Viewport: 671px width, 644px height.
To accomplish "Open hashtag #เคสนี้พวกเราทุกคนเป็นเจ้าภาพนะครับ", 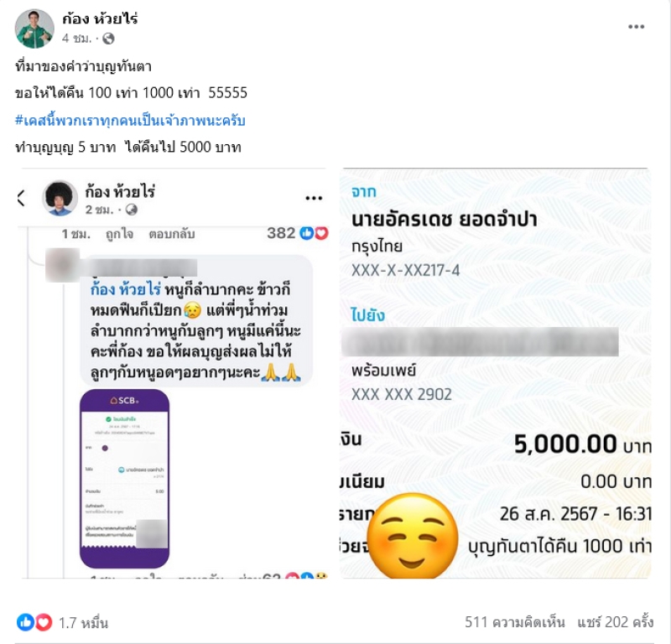I will pos(130,121).
